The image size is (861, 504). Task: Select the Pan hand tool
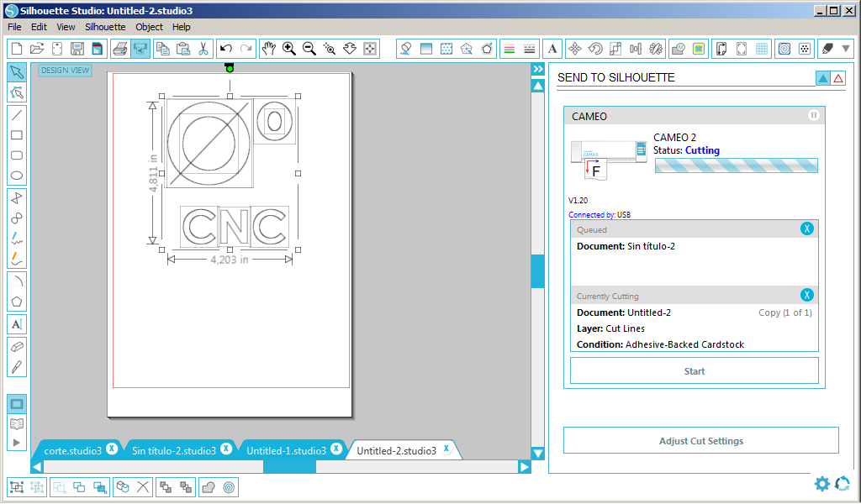coord(268,49)
